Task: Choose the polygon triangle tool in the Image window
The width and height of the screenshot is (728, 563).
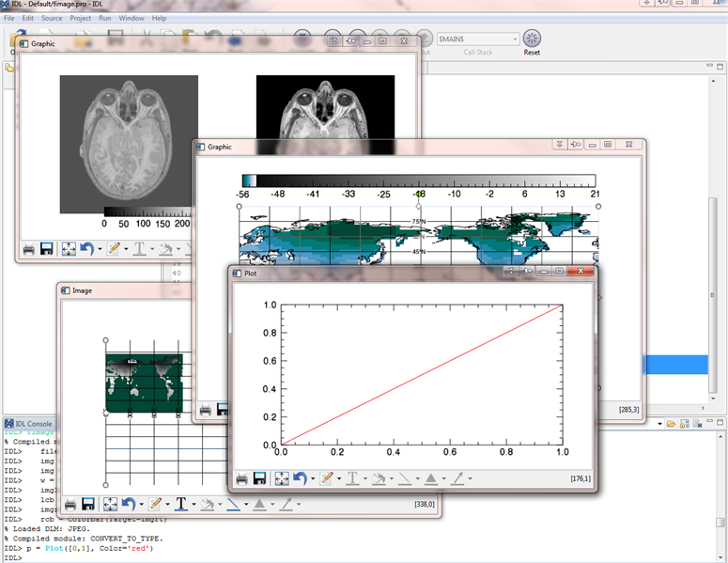Action: click(x=259, y=505)
